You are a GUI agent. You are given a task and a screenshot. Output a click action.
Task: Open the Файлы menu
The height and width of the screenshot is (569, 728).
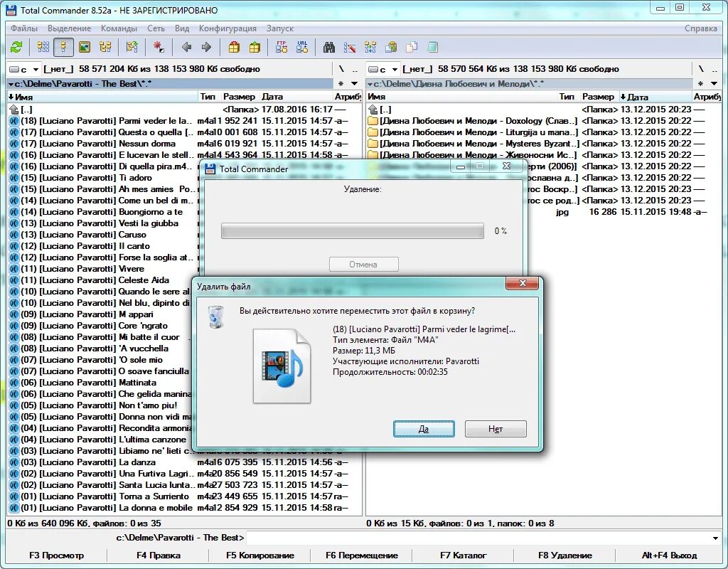tap(24, 28)
